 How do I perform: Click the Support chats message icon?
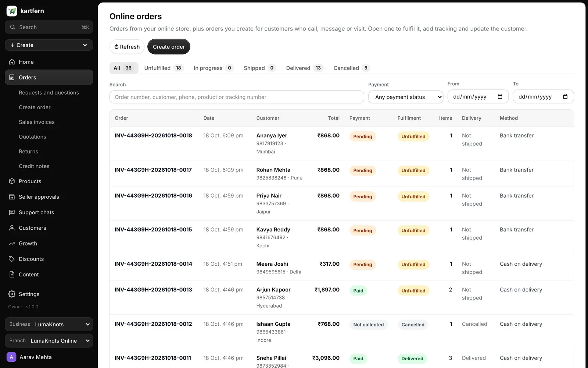(x=12, y=212)
